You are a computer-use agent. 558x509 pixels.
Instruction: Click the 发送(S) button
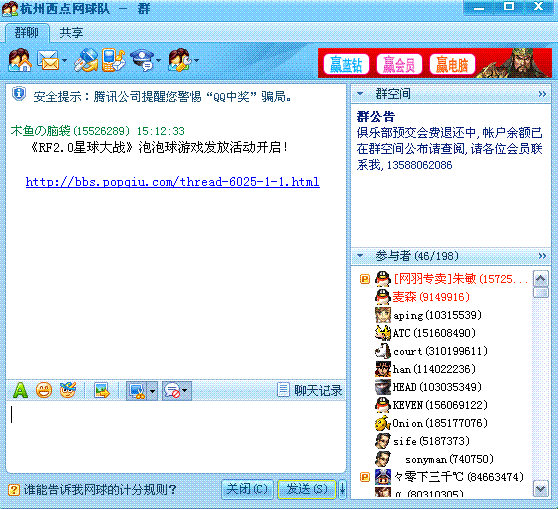click(x=307, y=489)
